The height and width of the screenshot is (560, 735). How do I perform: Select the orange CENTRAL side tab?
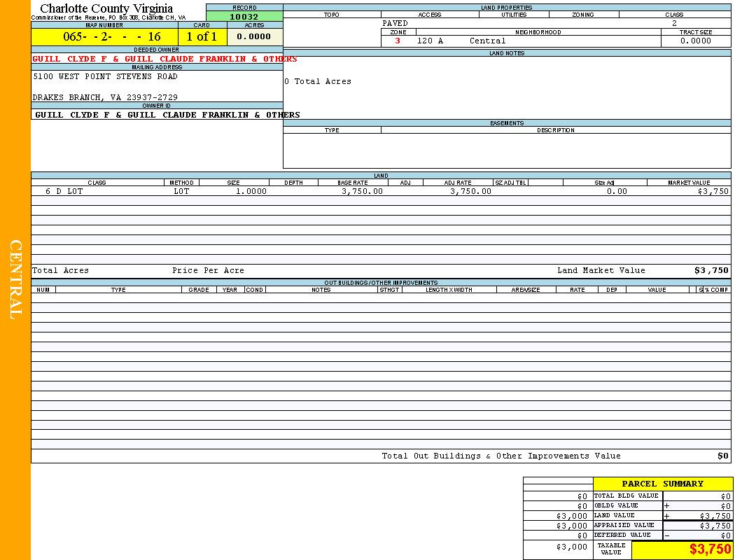[15, 280]
